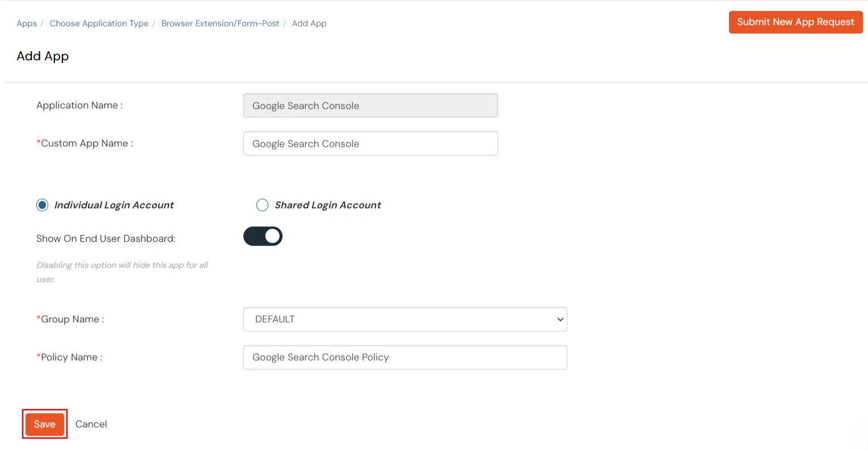Toggle the end user dashboard visibility switch
Screen dimensions: 868x450
263,236
